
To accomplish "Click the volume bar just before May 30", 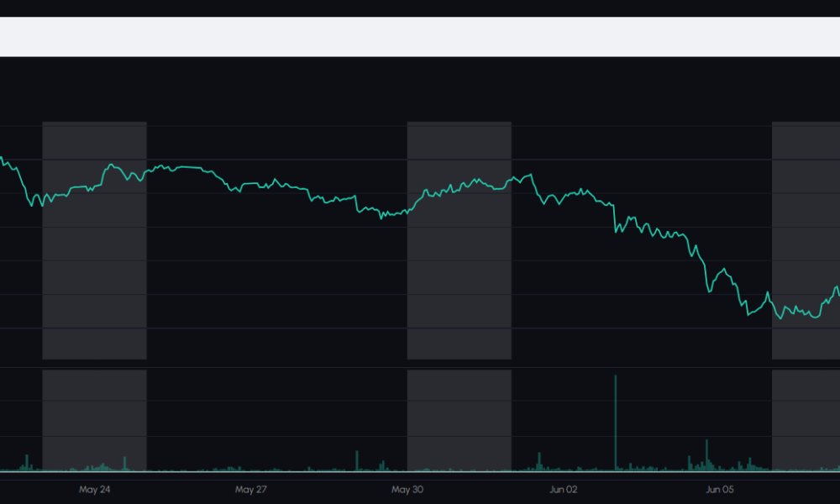I will (382, 465).
